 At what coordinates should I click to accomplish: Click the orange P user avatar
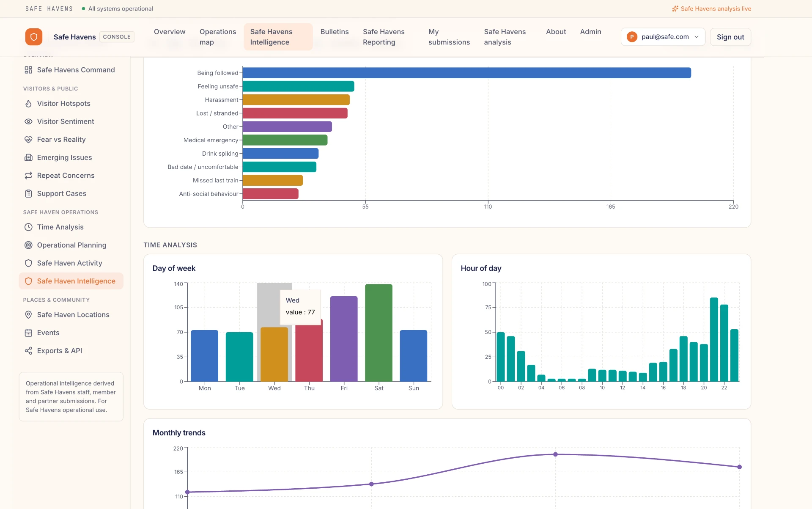(x=632, y=37)
